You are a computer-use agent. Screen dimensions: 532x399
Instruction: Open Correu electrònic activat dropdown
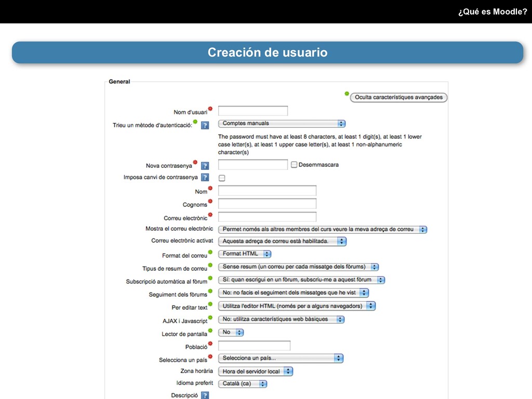click(282, 241)
